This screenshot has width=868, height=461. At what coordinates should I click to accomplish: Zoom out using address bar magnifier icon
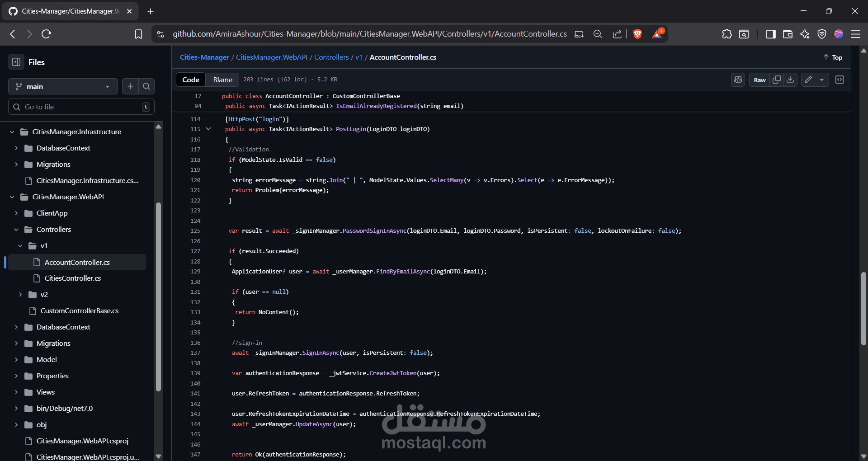coord(598,34)
